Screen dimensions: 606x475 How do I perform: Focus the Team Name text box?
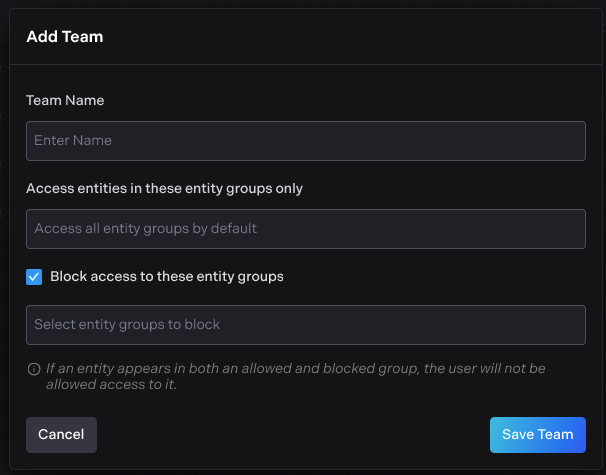click(305, 141)
